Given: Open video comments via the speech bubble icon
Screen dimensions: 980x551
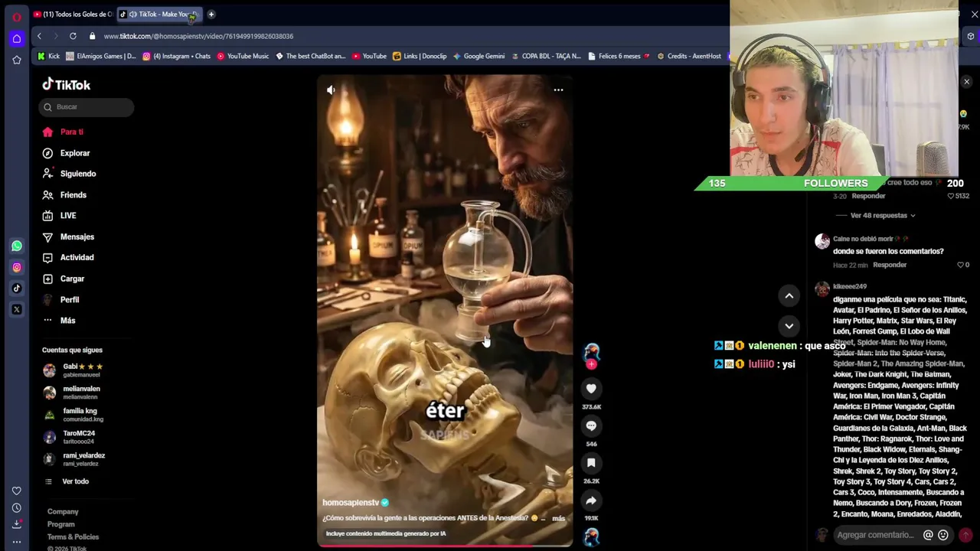Looking at the screenshot, I should [x=591, y=425].
